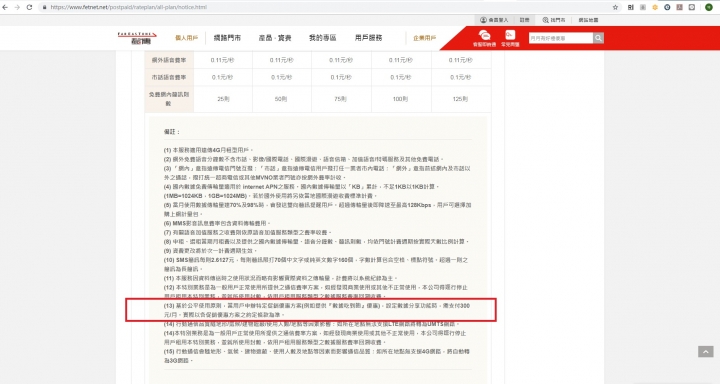Click the 125則 table cell
Screen dimensions: 720x384
tap(461, 99)
